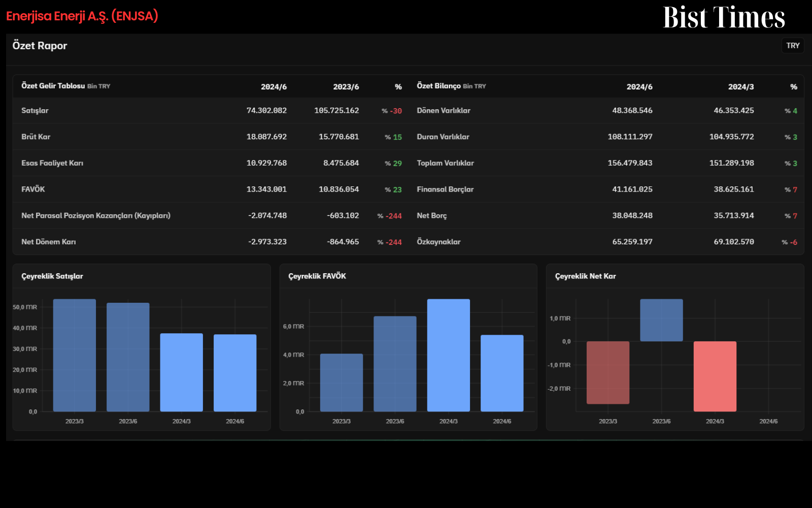The width and height of the screenshot is (812, 508).
Task: Click 2024/6 bar in Çeyreklik FAVÖK chart
Action: 502,373
